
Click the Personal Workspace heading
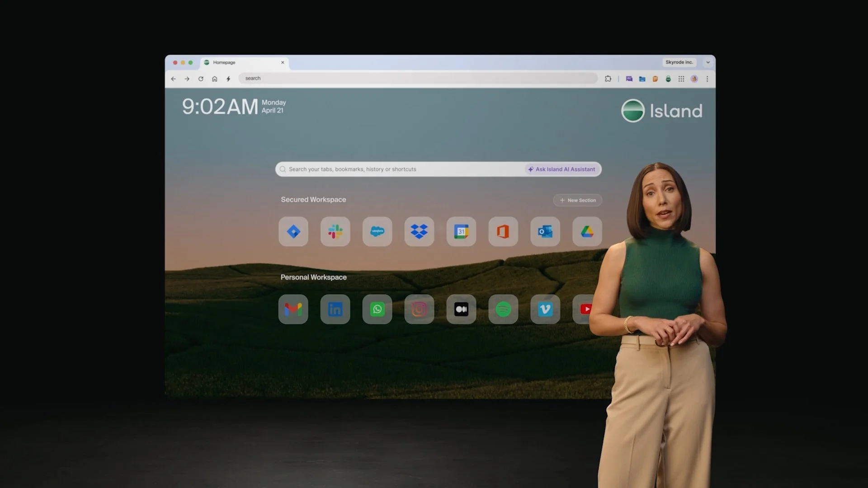[x=313, y=277]
